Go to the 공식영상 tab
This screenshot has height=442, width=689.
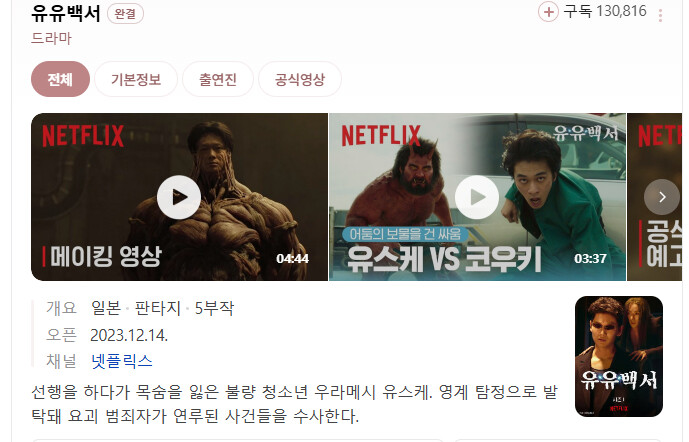point(300,80)
